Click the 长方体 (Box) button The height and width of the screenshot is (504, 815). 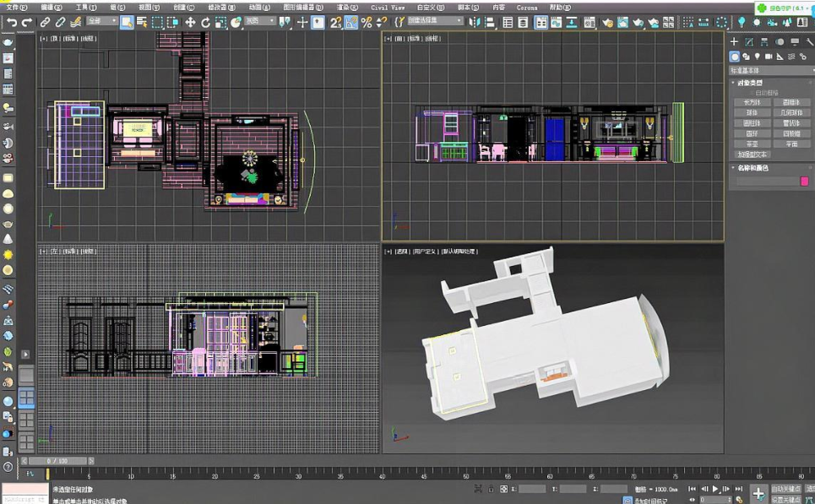coord(751,102)
